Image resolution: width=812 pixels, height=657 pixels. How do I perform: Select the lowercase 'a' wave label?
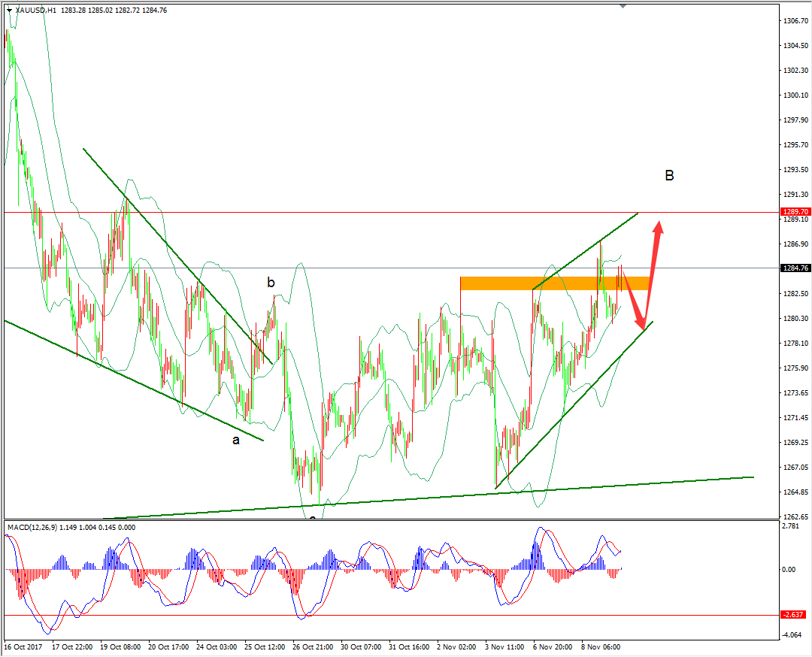[x=236, y=441]
